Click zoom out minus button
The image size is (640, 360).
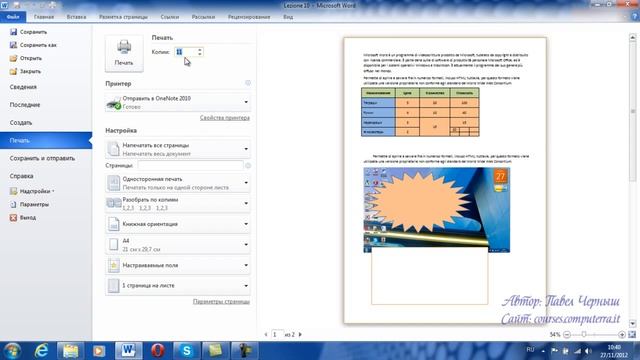tap(567, 334)
